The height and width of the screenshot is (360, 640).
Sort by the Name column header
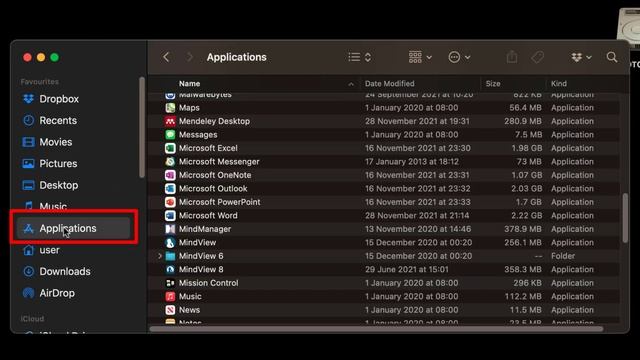pyautogui.click(x=189, y=84)
